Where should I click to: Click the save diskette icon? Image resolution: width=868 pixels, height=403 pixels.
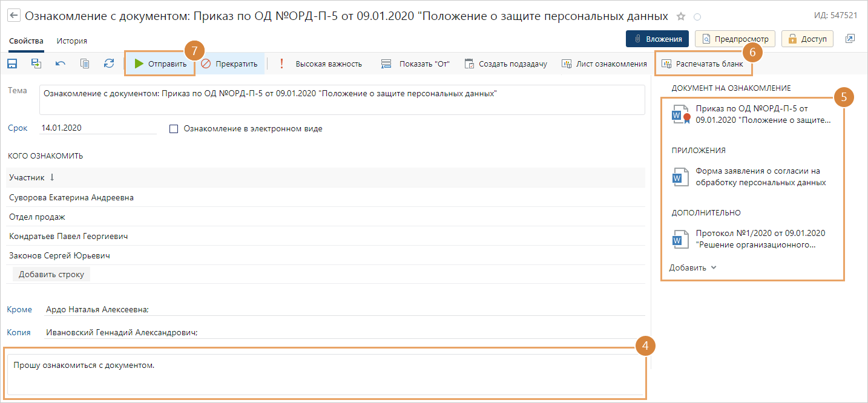[x=12, y=64]
